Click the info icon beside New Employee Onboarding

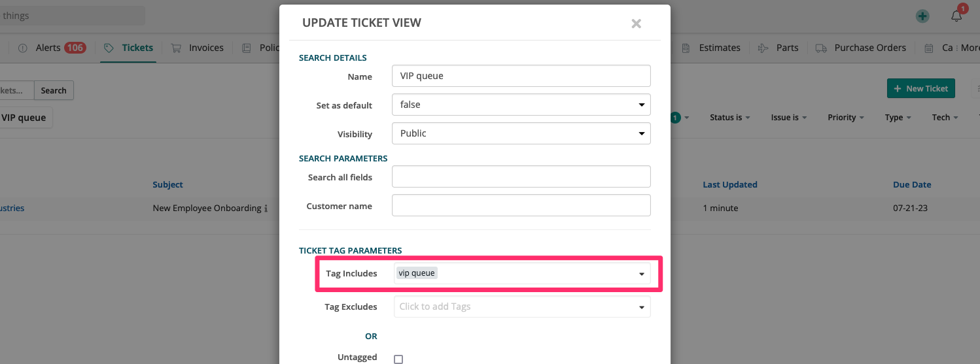click(x=266, y=208)
